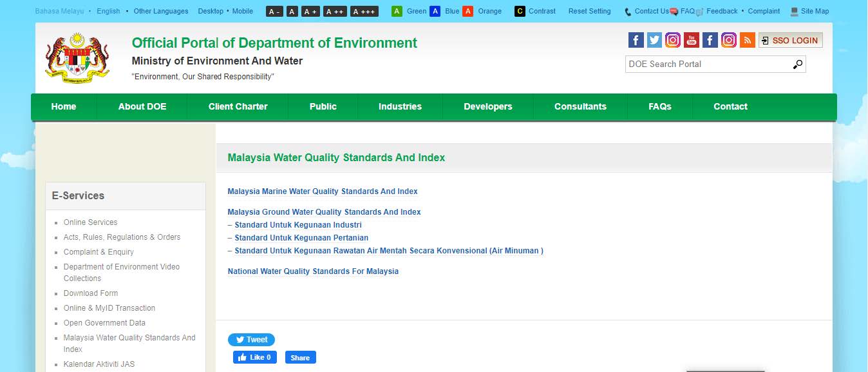Open the YouTube channel icon
This screenshot has height=372, width=868.
coord(692,40)
